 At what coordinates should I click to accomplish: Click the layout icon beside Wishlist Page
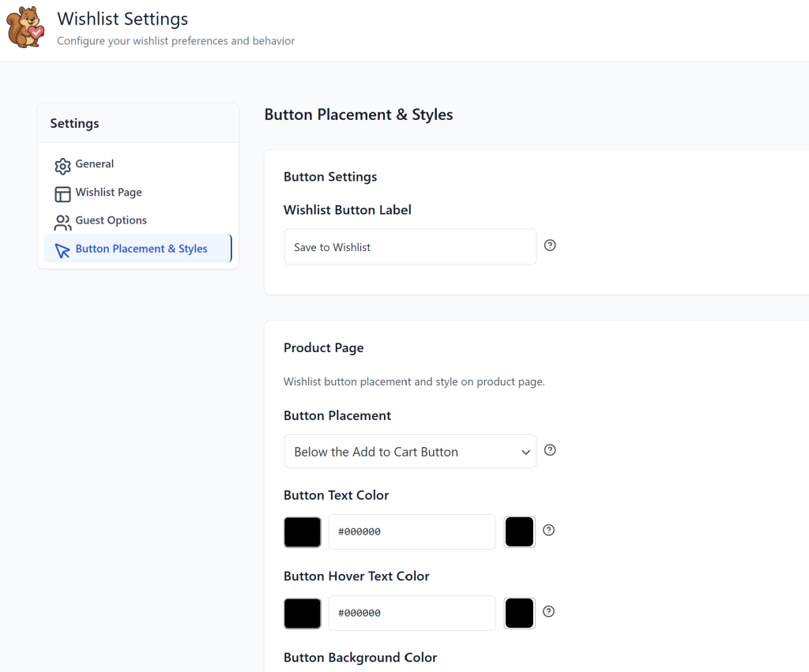(62, 193)
